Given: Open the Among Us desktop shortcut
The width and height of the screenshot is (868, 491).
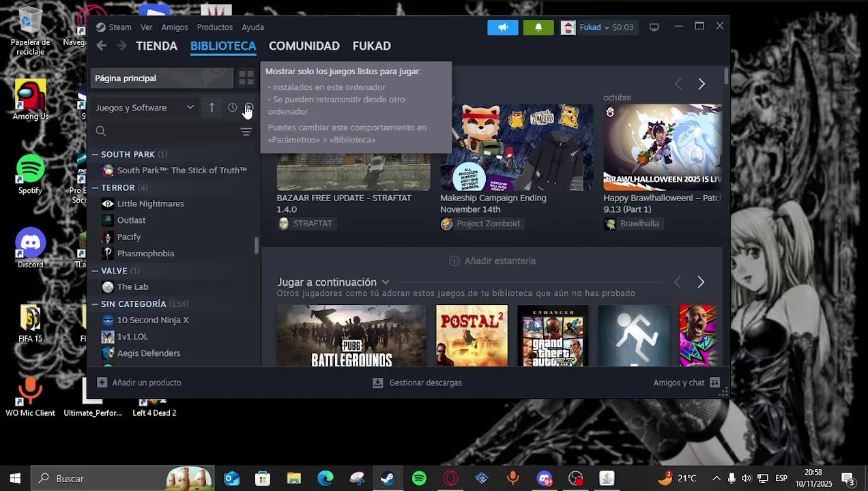Looking at the screenshot, I should [31, 100].
